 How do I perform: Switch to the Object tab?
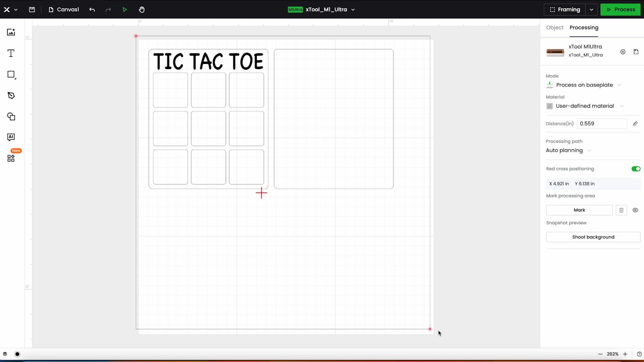tap(555, 28)
